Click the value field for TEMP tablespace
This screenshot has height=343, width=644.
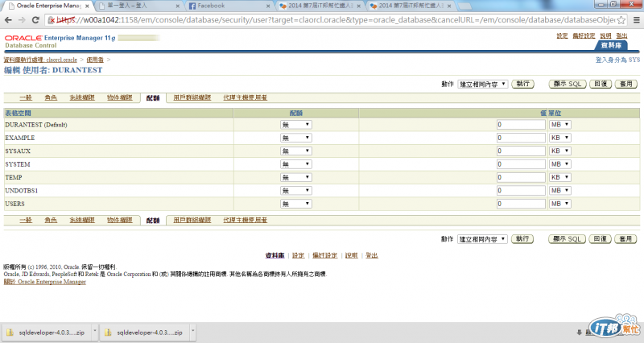[x=521, y=177]
